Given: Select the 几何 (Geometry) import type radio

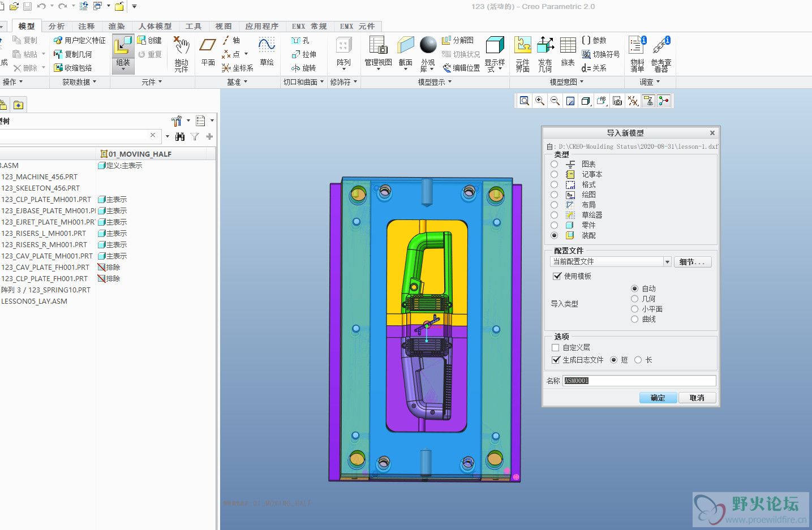Looking at the screenshot, I should 634,299.
